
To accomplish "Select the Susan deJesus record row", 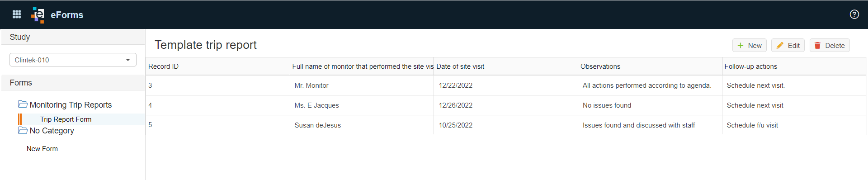I will (x=506, y=125).
